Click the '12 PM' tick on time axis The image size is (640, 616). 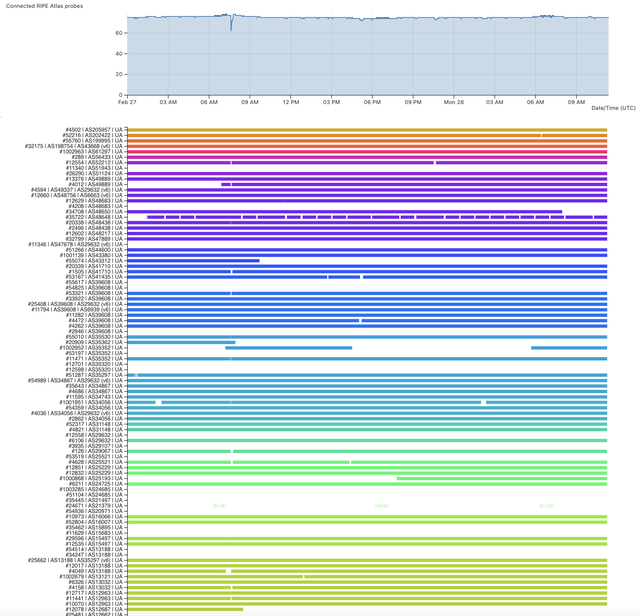[x=291, y=102]
